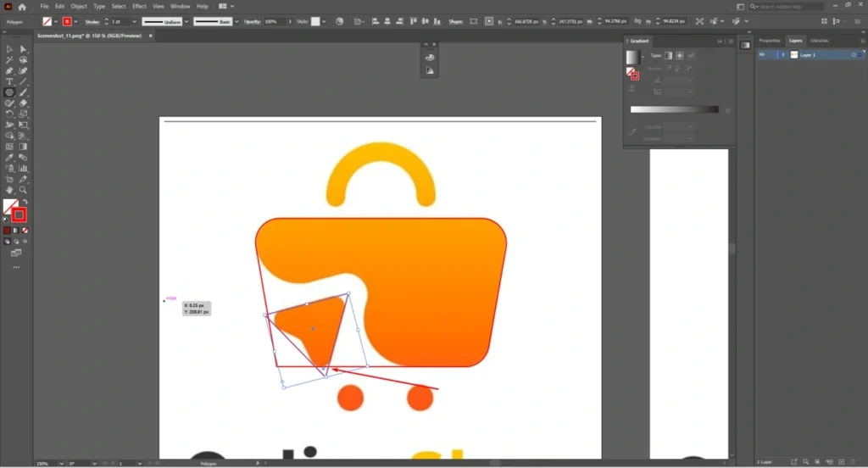
Task: Select the Magic Wand tool
Action: pyautogui.click(x=9, y=60)
